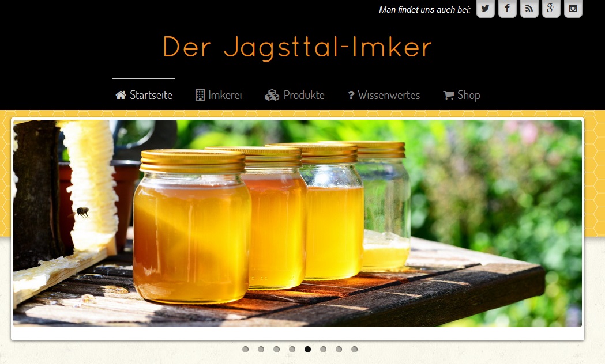The image size is (605, 364).
Task: Open the Twitter profile icon
Action: [x=485, y=9]
